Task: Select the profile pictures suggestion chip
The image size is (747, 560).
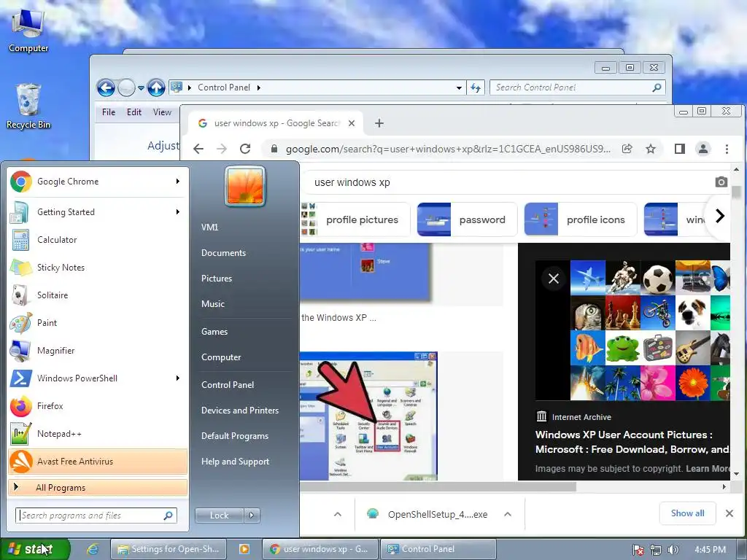Action: [355, 219]
